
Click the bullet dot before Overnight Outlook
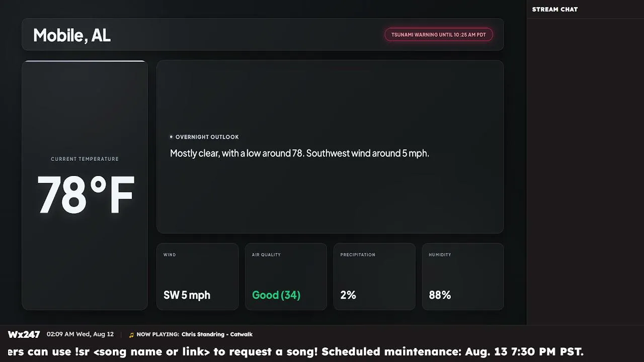pos(171,137)
